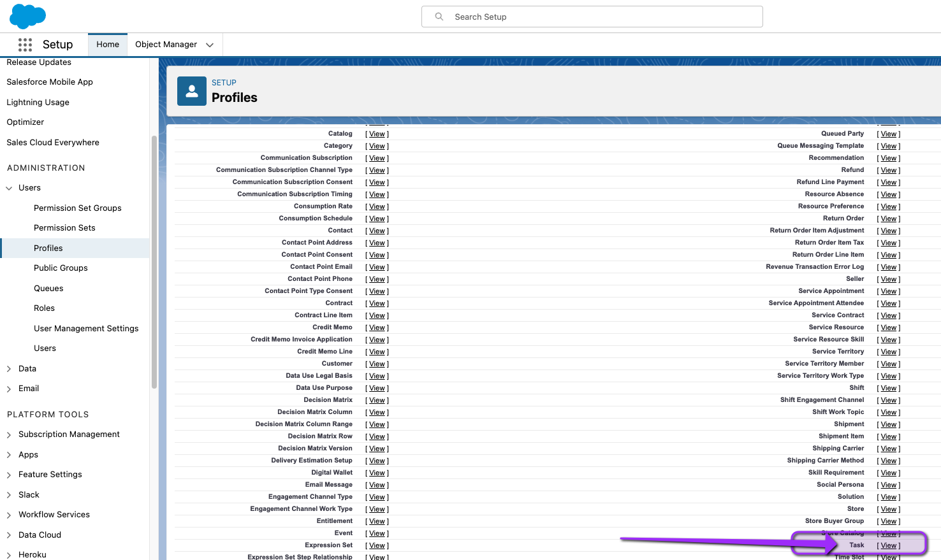
Task: Open Roles in the sidebar
Action: pos(44,308)
